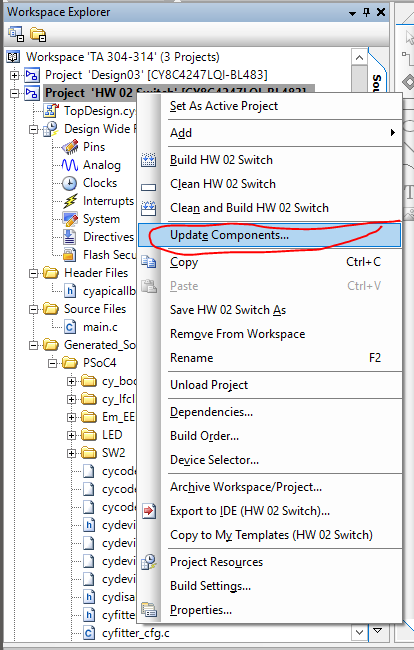
Task: Collapse the Header Files folder
Action: tap(34, 273)
